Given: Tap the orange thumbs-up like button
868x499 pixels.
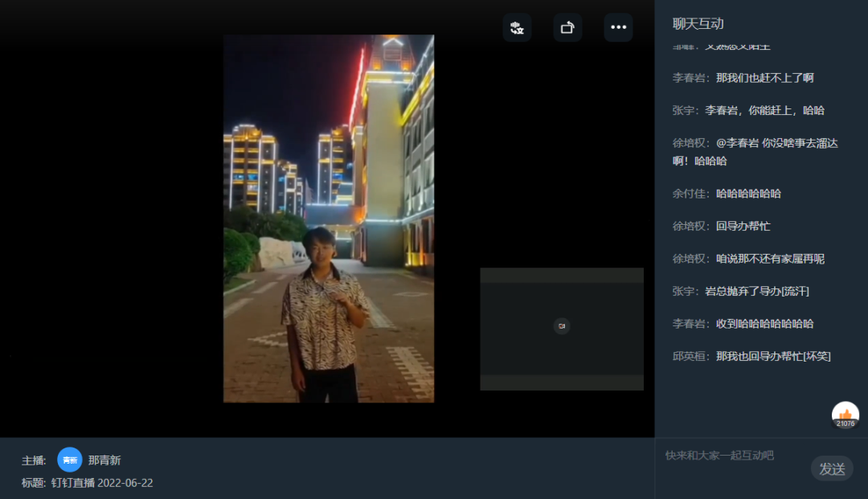Looking at the screenshot, I should pyautogui.click(x=845, y=413).
